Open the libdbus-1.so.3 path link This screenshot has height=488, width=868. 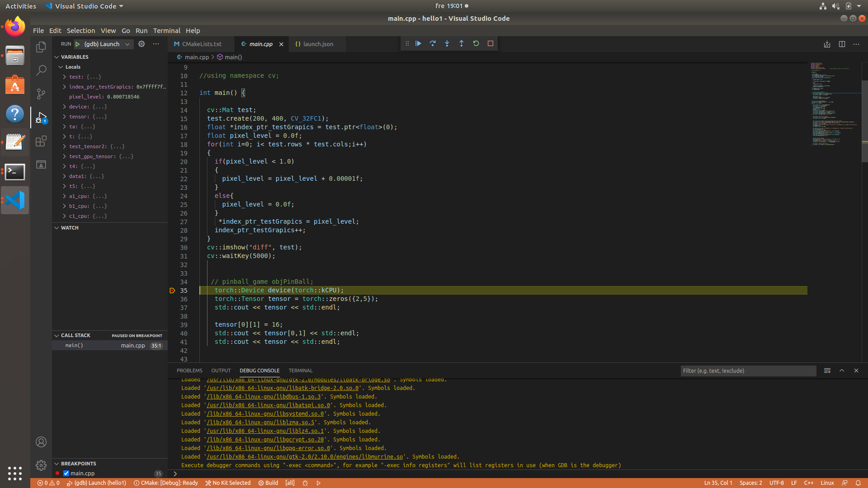264,396
